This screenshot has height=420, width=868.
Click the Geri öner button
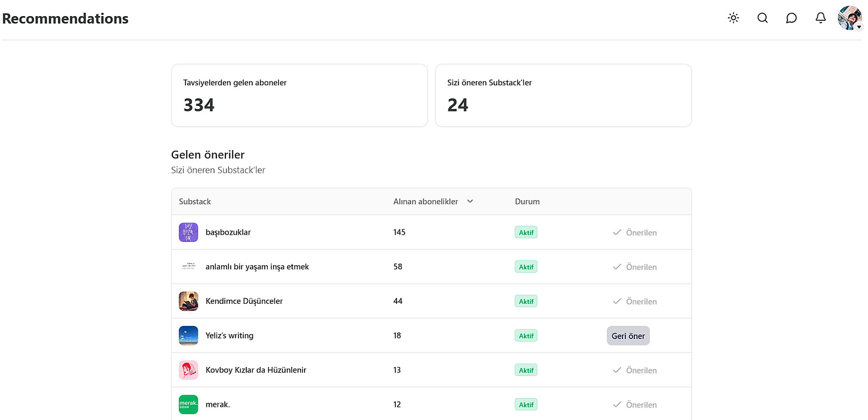[628, 336]
